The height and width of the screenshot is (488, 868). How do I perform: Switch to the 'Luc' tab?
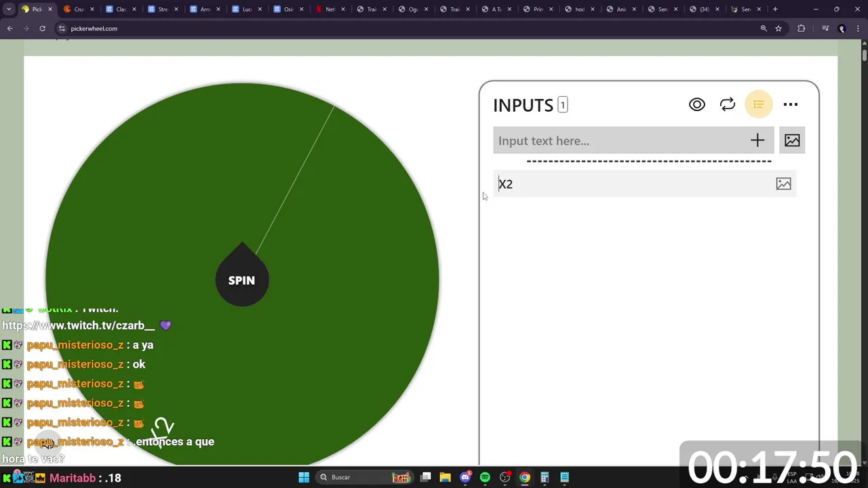click(x=247, y=9)
